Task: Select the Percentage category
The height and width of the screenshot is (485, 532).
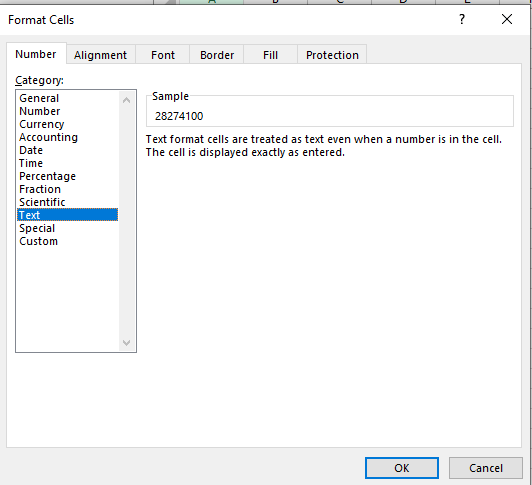Action: [67, 176]
